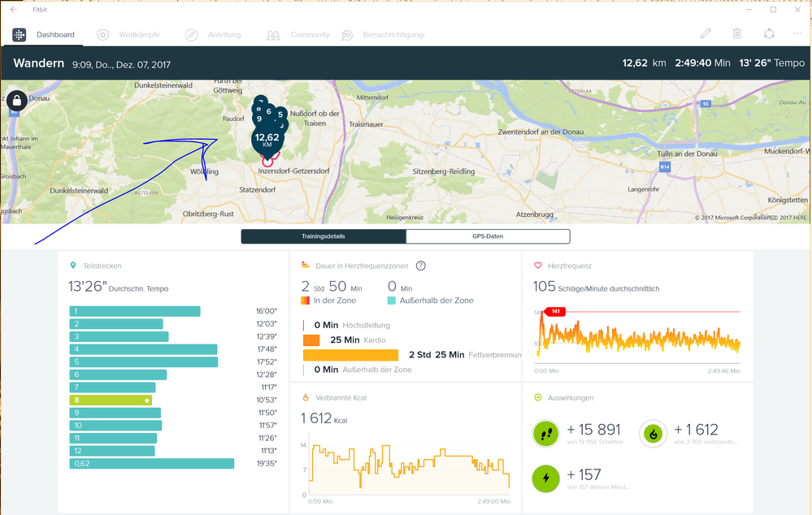Select the Trainingsdetails toggle
Image resolution: width=812 pixels, height=515 pixels.
[x=323, y=236]
